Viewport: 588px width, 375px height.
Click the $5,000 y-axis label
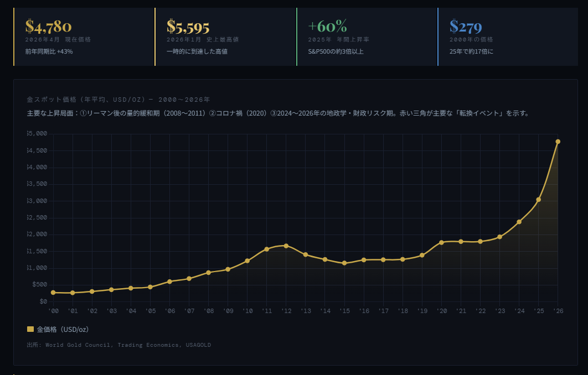[37, 134]
